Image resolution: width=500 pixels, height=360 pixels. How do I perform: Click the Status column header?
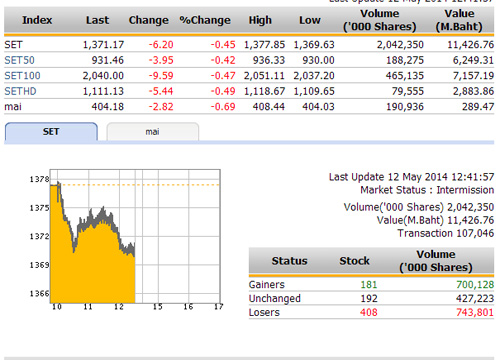pos(289,261)
